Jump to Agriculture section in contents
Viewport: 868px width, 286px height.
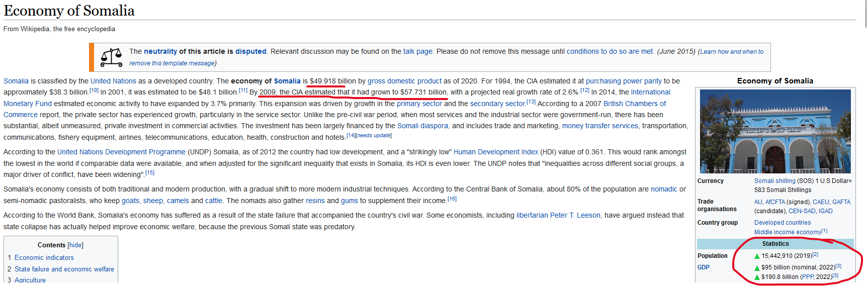30,280
